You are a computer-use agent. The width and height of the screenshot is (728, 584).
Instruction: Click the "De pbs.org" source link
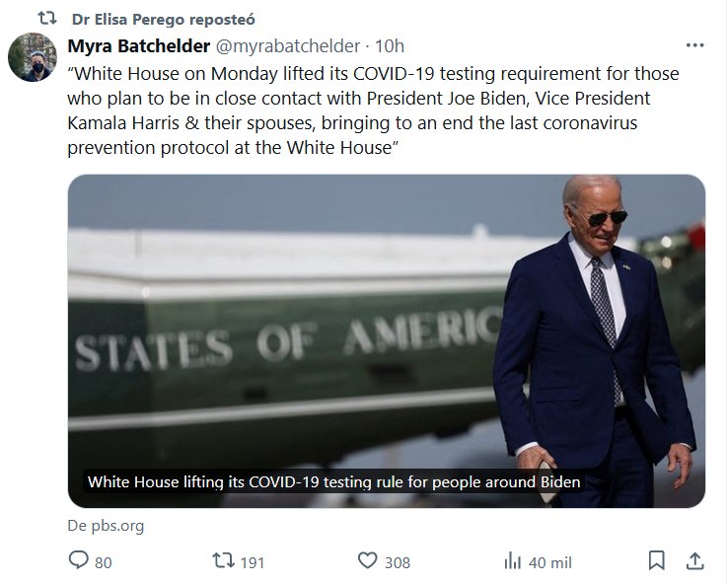point(106,526)
